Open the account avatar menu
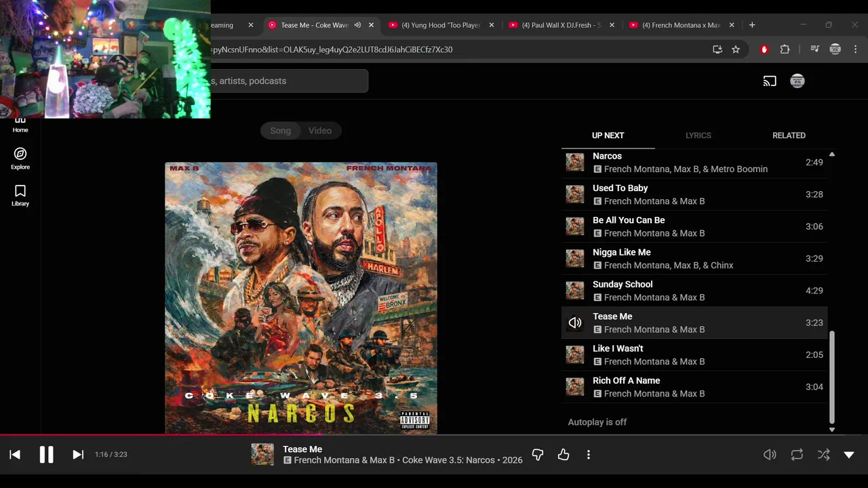The height and width of the screenshot is (488, 868). click(797, 81)
